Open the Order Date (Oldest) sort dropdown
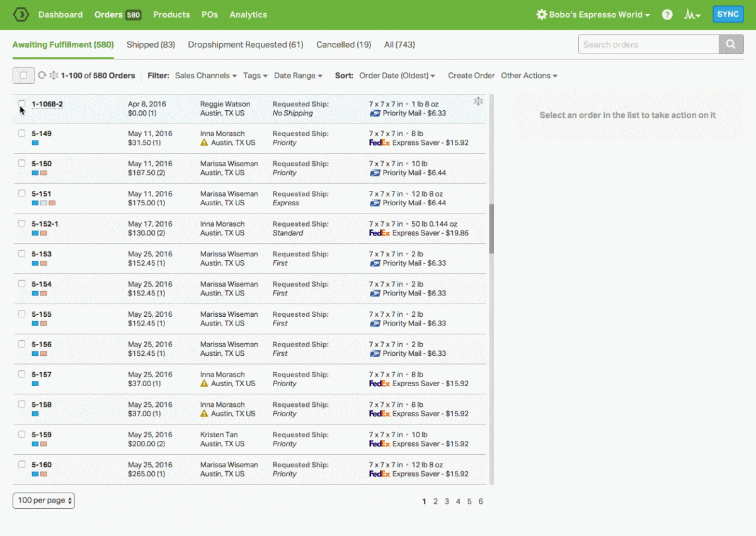 pos(397,76)
